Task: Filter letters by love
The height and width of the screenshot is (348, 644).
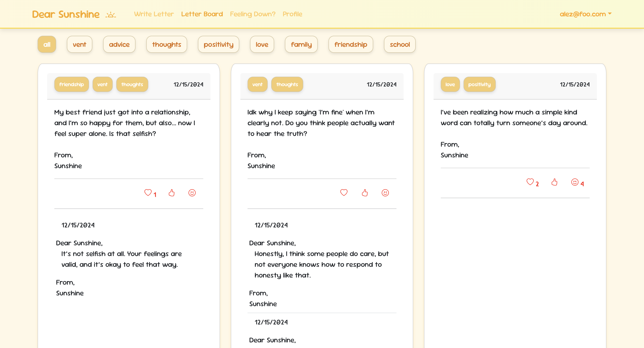Action: pyautogui.click(x=262, y=45)
